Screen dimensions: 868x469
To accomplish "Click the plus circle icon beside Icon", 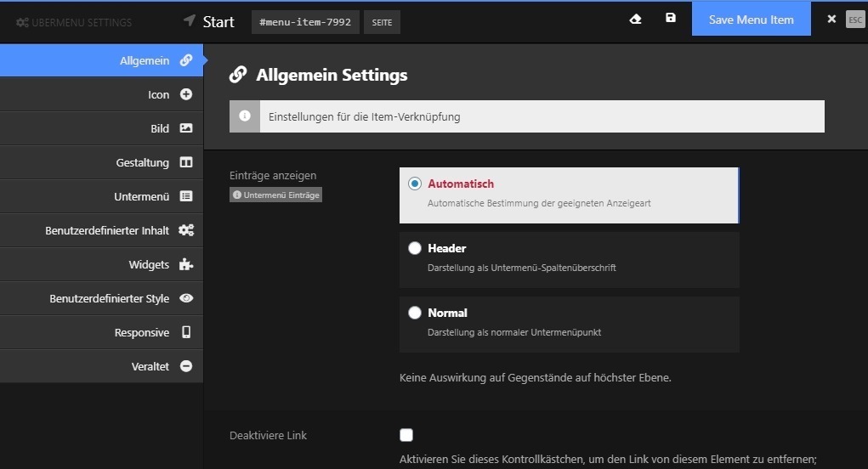I will tap(186, 94).
